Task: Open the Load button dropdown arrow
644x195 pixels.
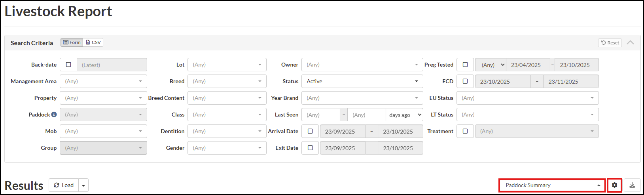Action: pos(83,185)
